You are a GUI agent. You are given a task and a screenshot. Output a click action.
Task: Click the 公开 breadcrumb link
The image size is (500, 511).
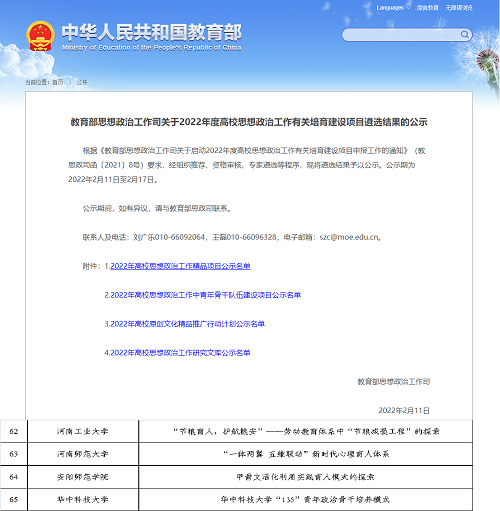click(82, 82)
